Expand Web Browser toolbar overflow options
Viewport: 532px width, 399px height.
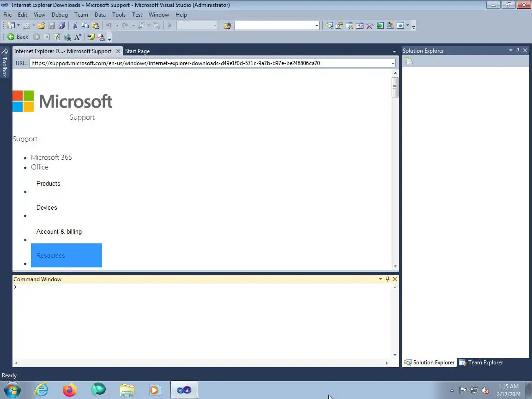(109, 38)
